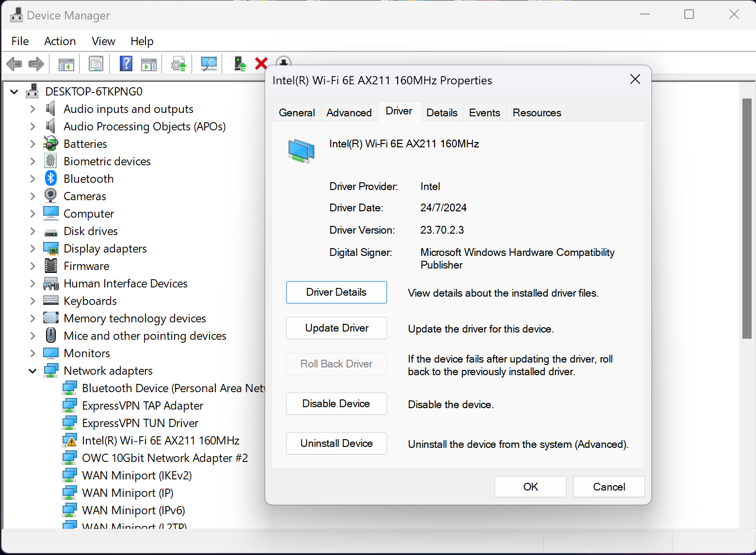
Task: Switch to the Advanced tab
Action: [349, 112]
